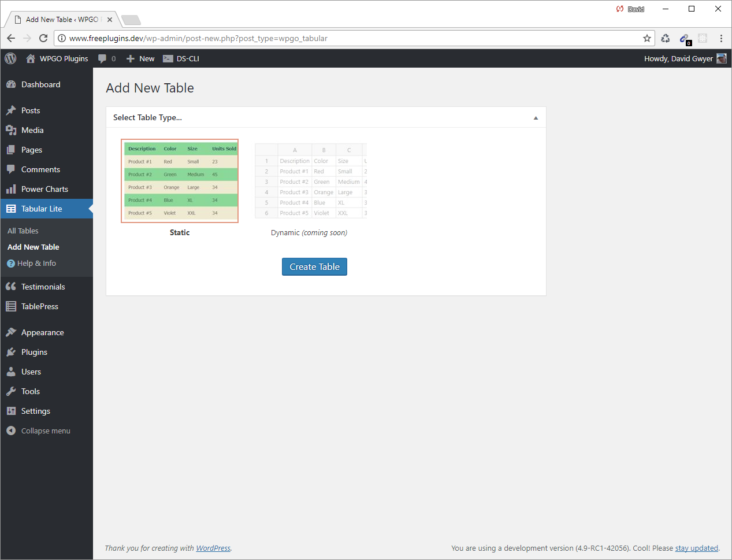
Task: Click the TablePress grid icon
Action: pos(11,306)
